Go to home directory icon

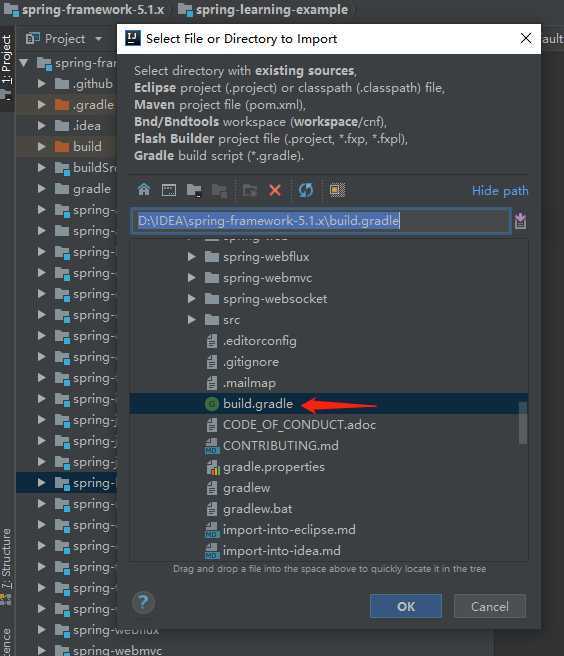(144, 190)
